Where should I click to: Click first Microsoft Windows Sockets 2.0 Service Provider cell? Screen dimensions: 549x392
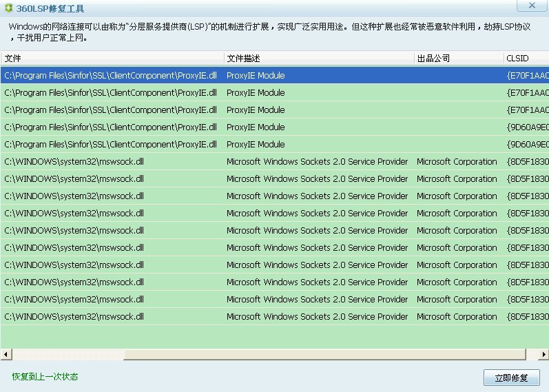[318, 161]
